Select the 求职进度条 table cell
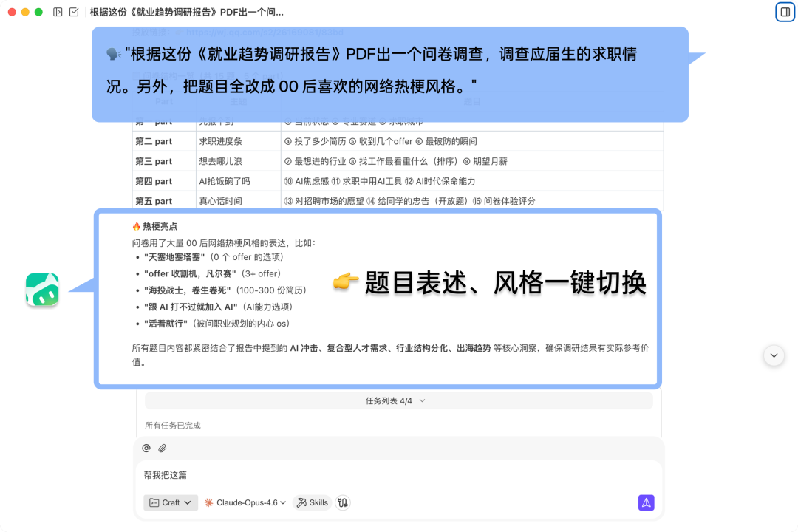Image resolution: width=798 pixels, height=532 pixels. pyautogui.click(x=238, y=142)
